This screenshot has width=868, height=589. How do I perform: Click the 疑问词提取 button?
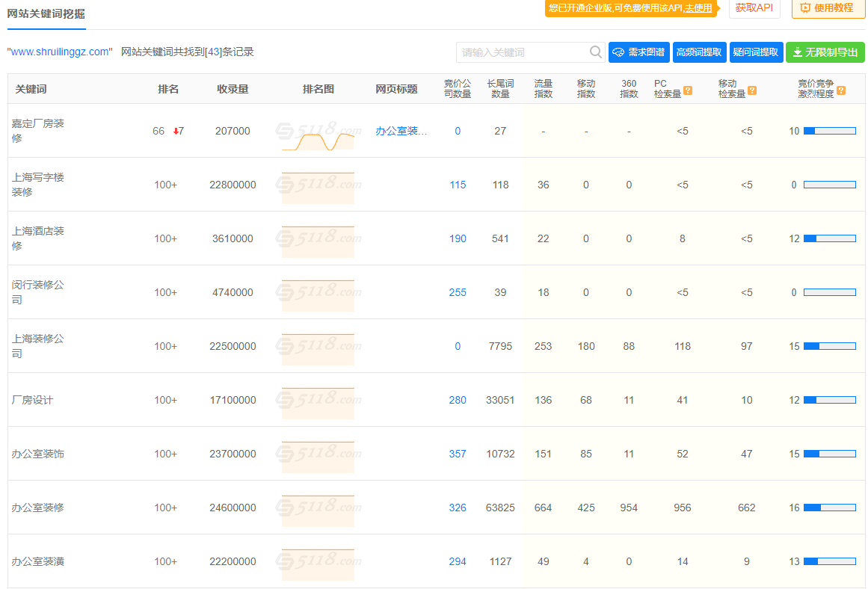point(756,52)
